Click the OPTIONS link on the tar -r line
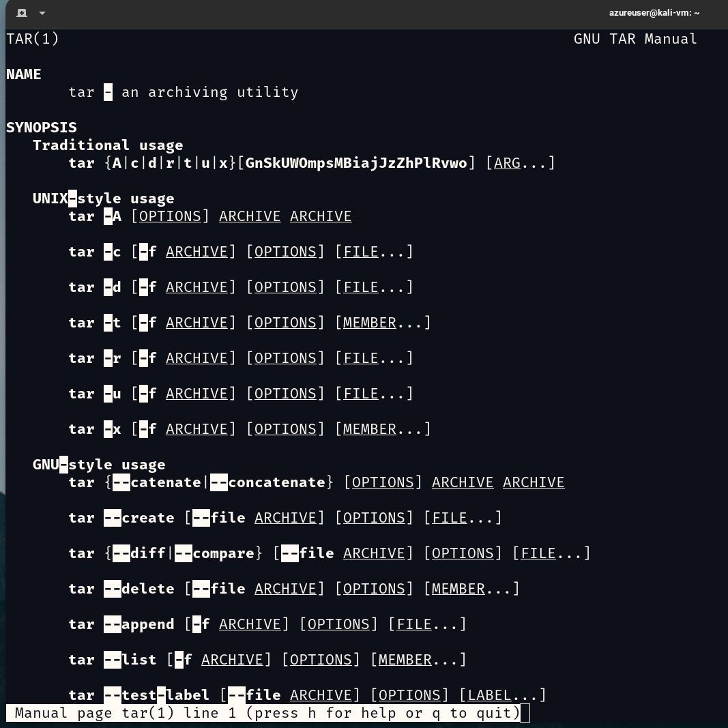 coord(285,358)
